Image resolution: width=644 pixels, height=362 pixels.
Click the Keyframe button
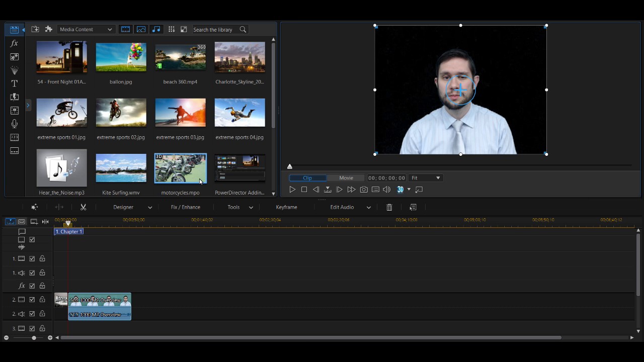287,207
